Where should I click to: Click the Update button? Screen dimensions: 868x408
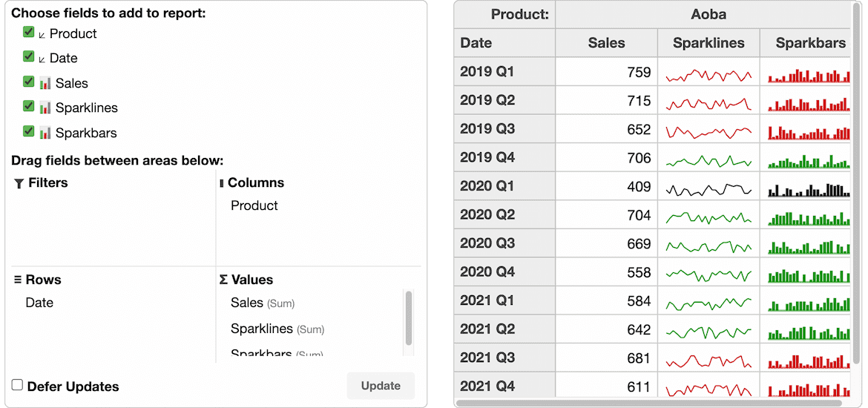[x=381, y=386]
